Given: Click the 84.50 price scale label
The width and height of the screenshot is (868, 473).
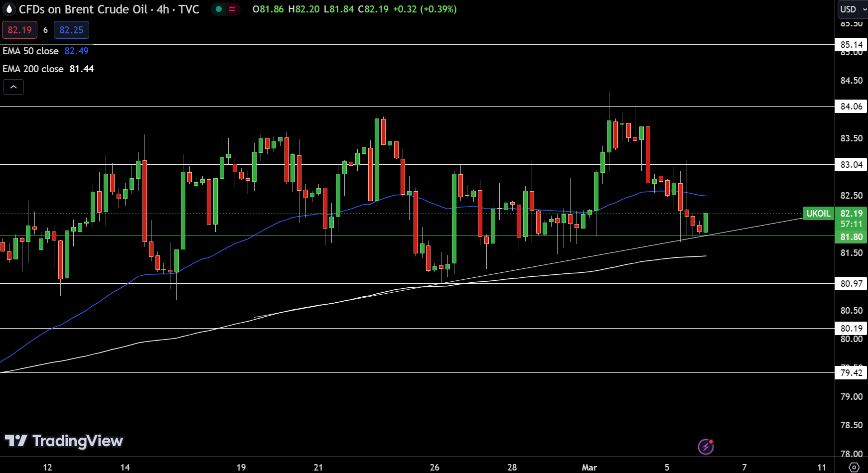Looking at the screenshot, I should click(x=851, y=81).
